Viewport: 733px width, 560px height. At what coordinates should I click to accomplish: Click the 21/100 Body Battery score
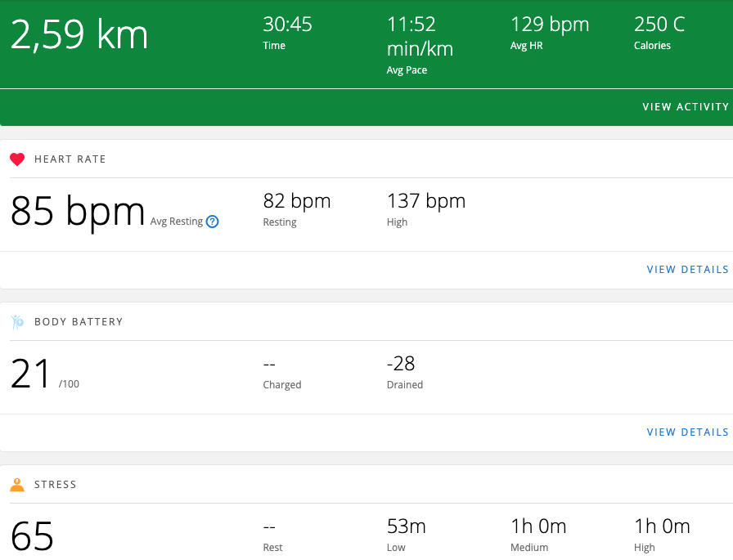pos(31,374)
